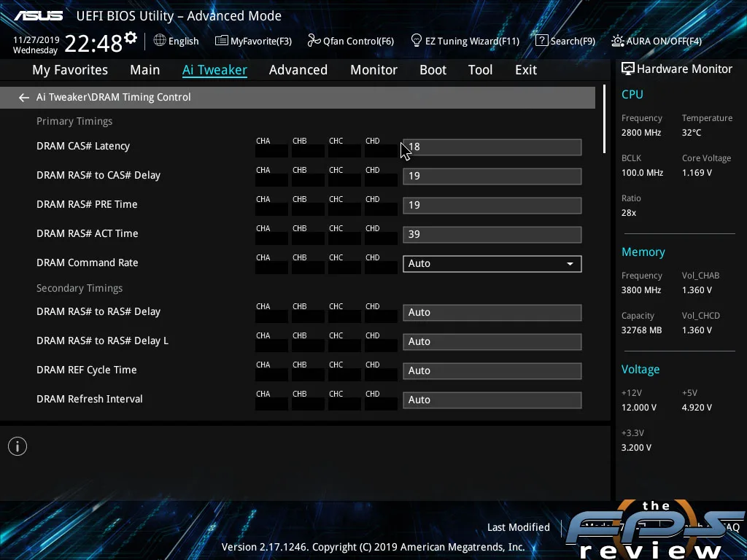Click Core Voltage value 1.169 V
747x560 pixels.
point(697,172)
